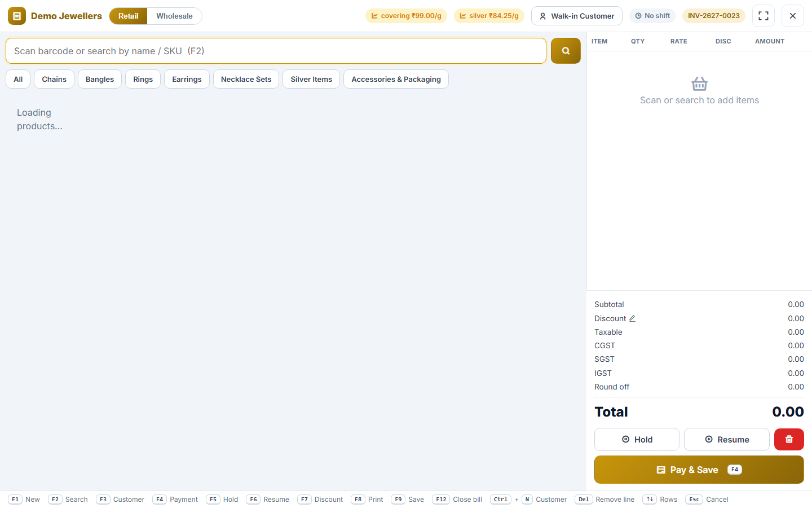The width and height of the screenshot is (812, 508).
Task: Switch to Wholesale mode
Action: pyautogui.click(x=174, y=16)
